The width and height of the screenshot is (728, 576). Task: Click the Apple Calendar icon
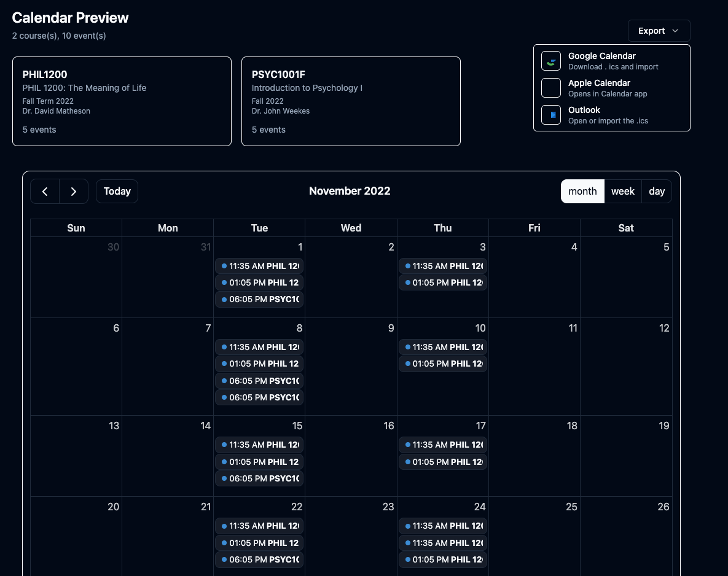pos(551,88)
